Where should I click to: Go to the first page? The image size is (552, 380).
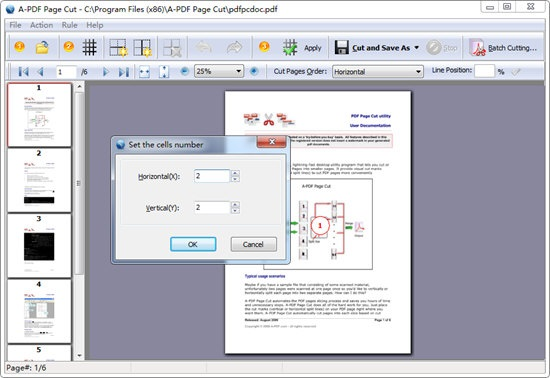point(23,72)
